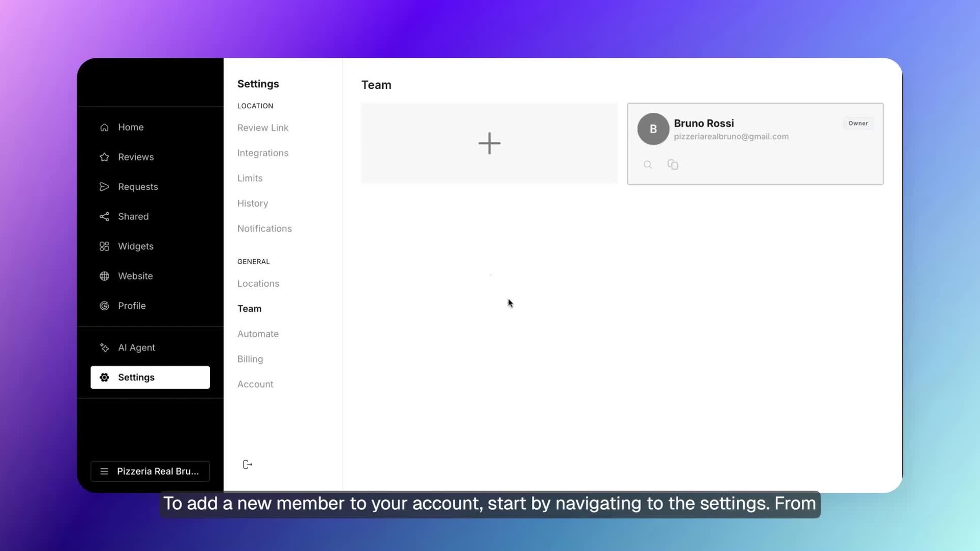
Task: Click the logout icon below settings menu
Action: click(248, 465)
